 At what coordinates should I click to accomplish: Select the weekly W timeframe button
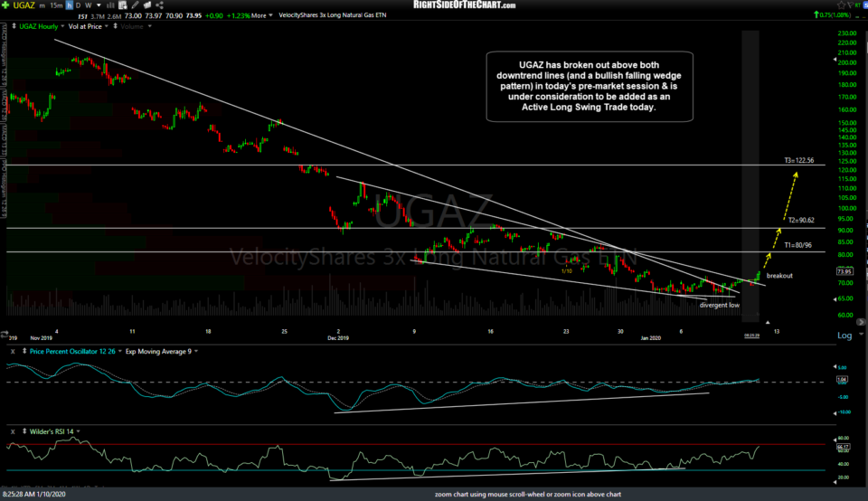(89, 5)
